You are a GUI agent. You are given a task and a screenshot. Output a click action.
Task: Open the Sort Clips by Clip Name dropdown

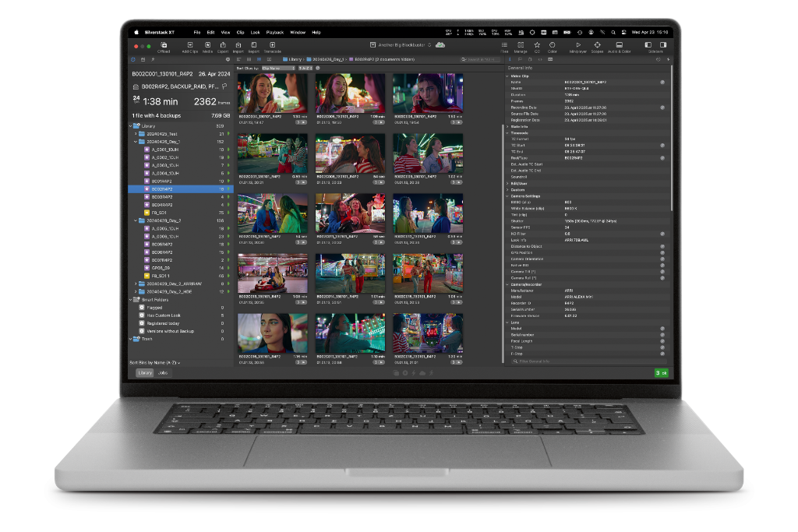coord(278,68)
